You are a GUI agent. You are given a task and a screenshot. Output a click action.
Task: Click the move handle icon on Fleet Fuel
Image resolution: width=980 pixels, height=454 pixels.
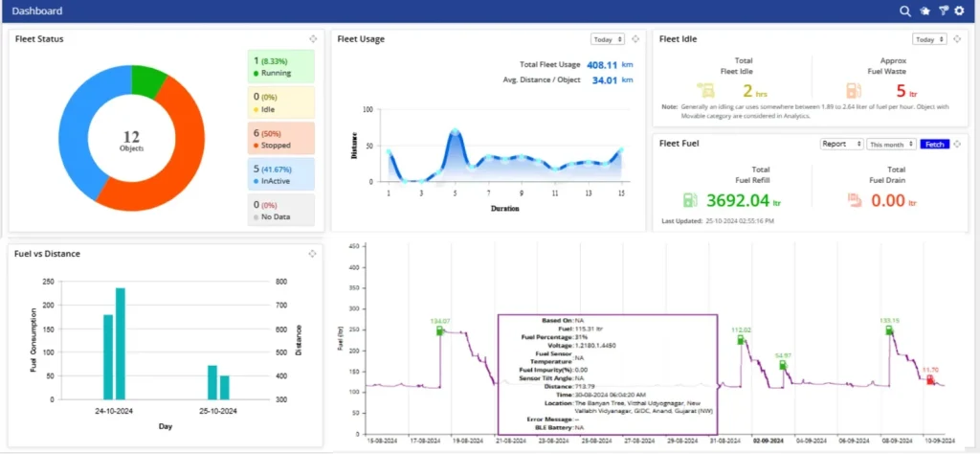pos(957,144)
